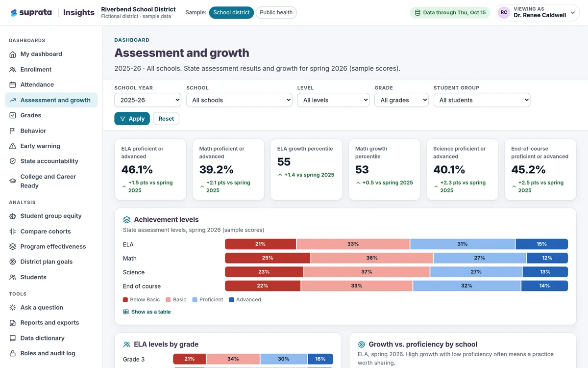
Task: Click the Student group equity scale icon
Action: pyautogui.click(x=13, y=216)
